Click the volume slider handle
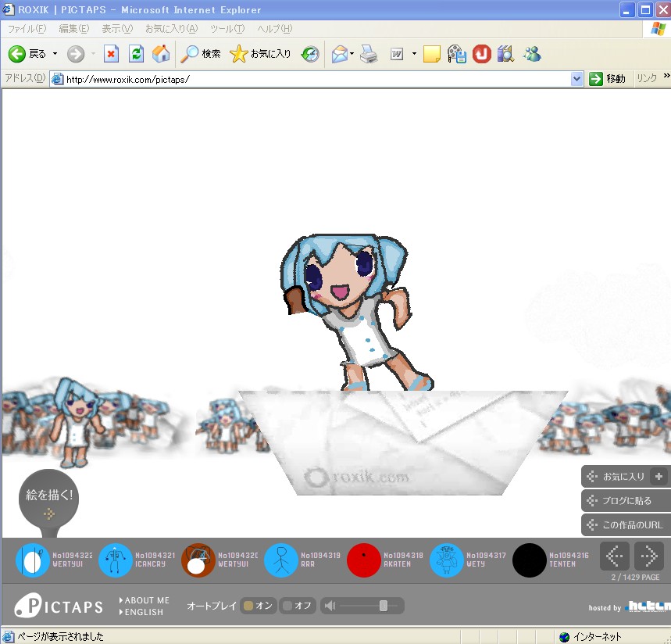Screen dimensions: 671x644 click(x=384, y=606)
